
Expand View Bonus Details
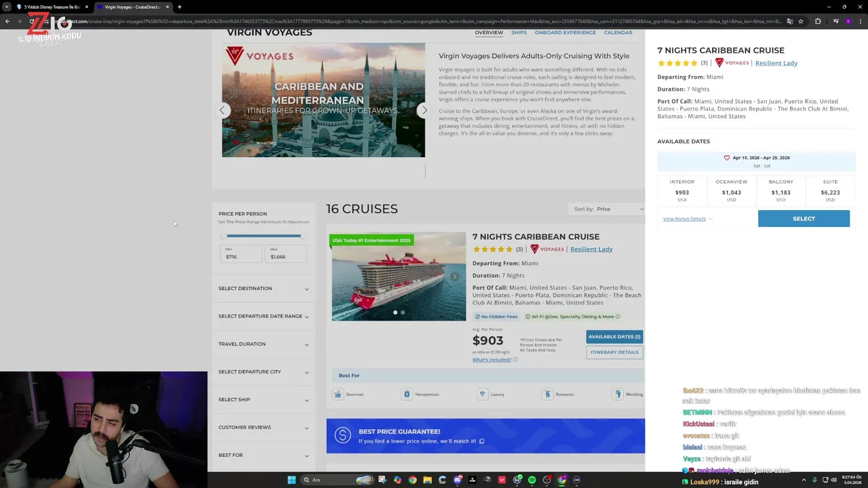pyautogui.click(x=688, y=219)
